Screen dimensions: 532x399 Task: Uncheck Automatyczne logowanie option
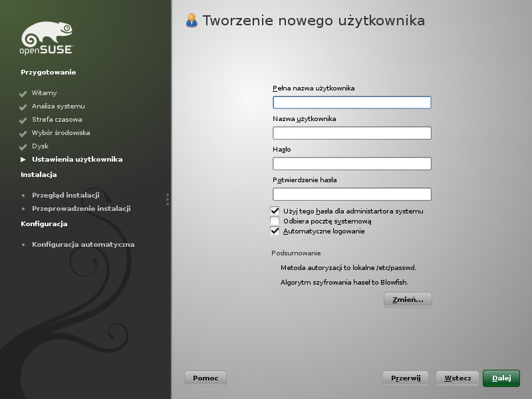(275, 231)
